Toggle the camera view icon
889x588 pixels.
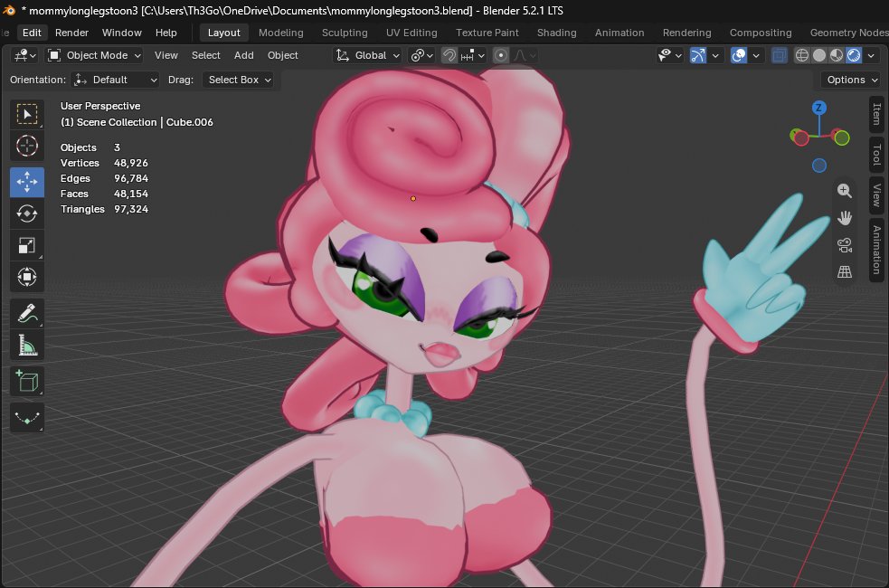pyautogui.click(x=844, y=245)
